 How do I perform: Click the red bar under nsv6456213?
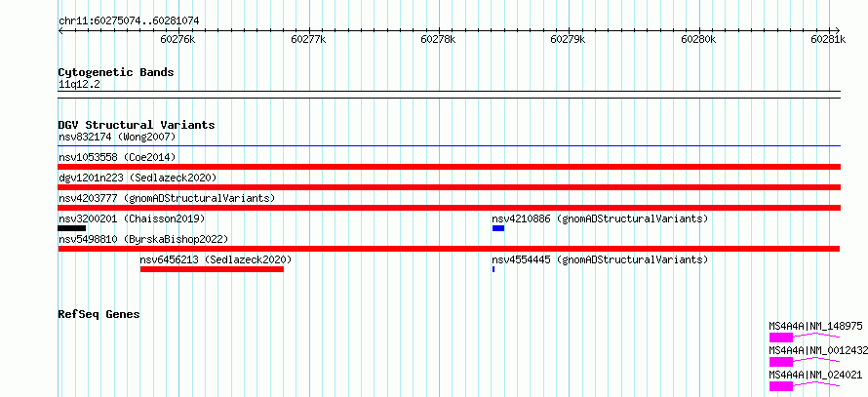tap(212, 269)
